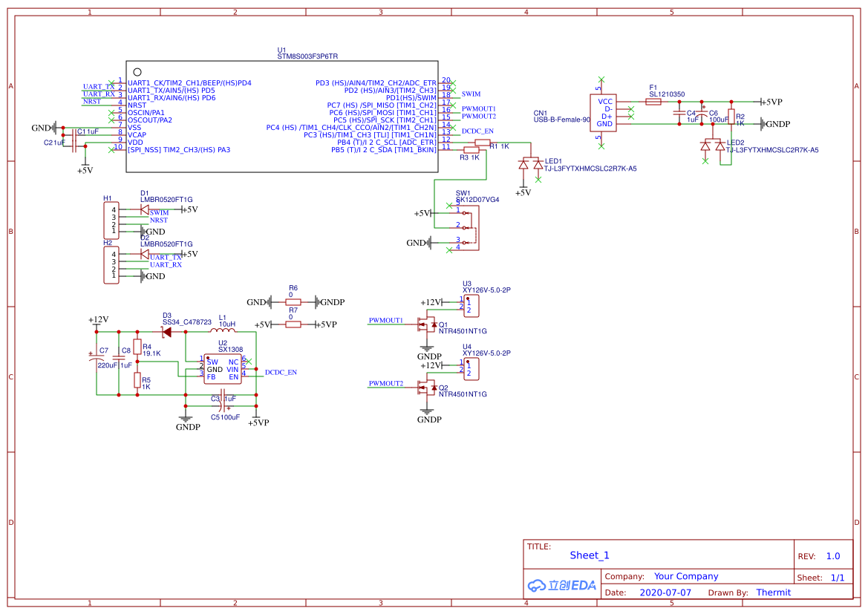The width and height of the screenshot is (868, 614).
Task: Select the REV value 1.0
Action: click(832, 556)
